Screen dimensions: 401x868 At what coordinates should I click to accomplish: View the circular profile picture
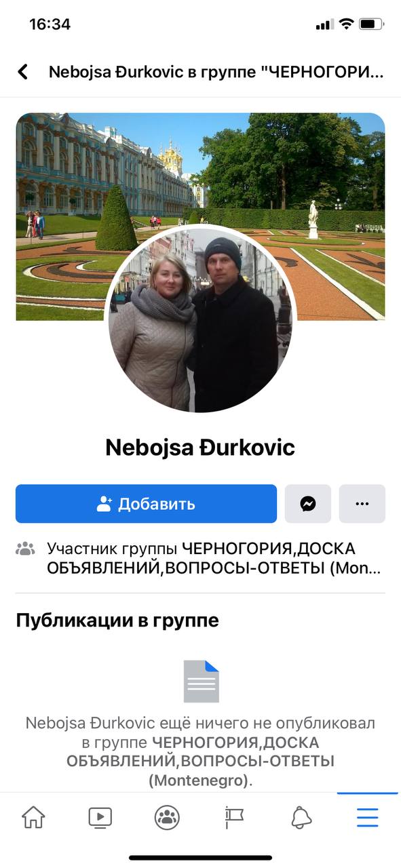pos(201,318)
